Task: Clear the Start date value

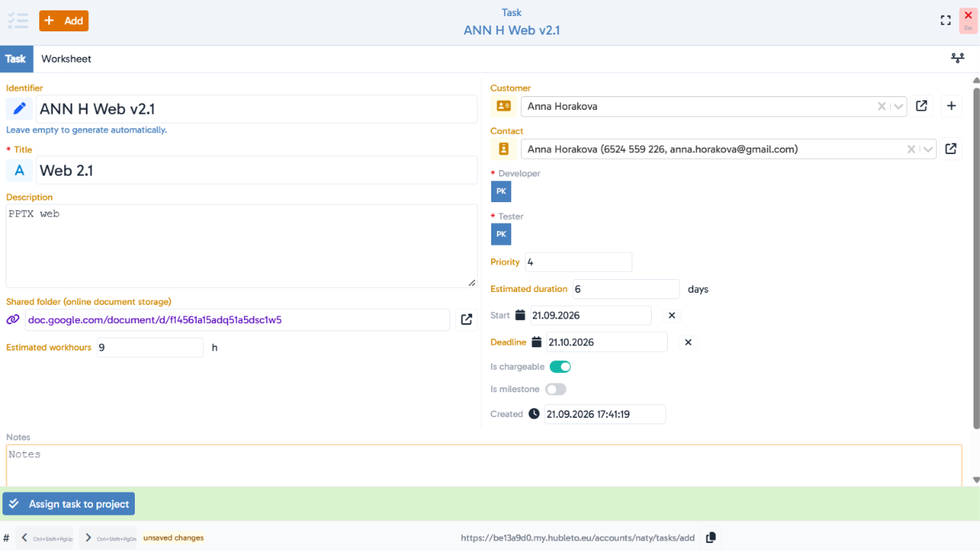Action: [x=673, y=315]
